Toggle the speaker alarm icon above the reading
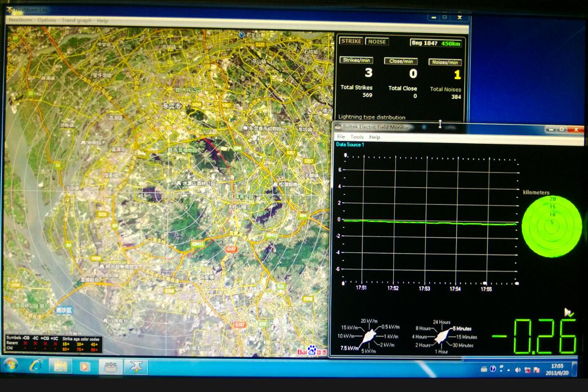This screenshot has height=392, width=588. [x=569, y=312]
